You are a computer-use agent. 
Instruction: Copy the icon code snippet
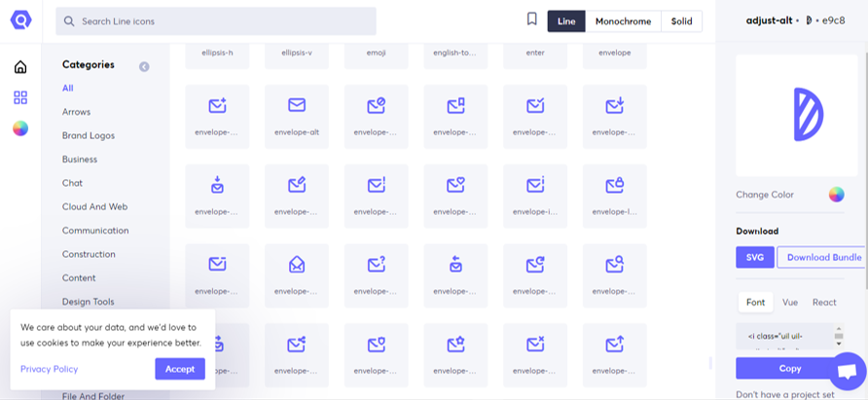pyautogui.click(x=790, y=369)
